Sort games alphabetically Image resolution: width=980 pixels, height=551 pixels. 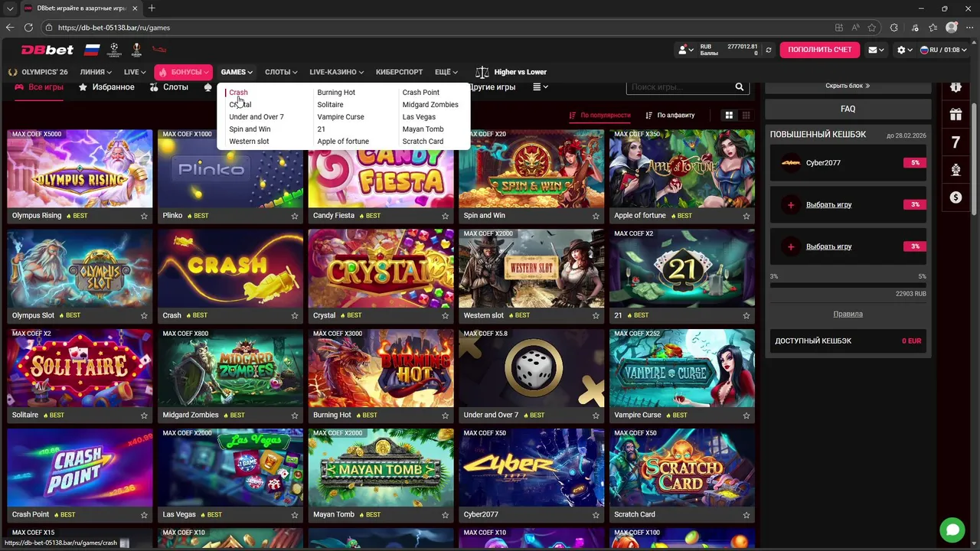(670, 115)
